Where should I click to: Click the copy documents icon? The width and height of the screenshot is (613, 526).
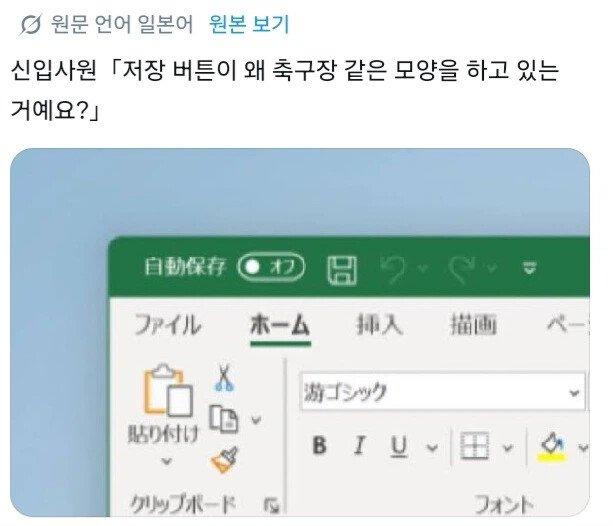click(x=224, y=419)
